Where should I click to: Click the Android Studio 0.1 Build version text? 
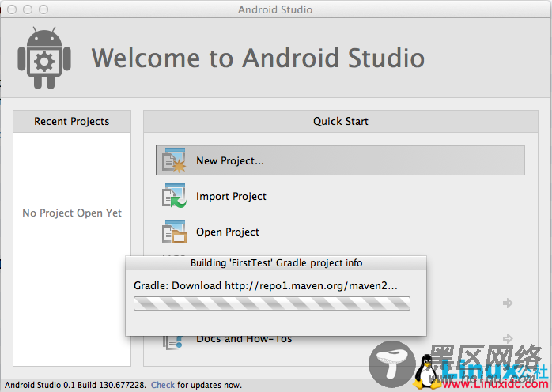point(75,385)
